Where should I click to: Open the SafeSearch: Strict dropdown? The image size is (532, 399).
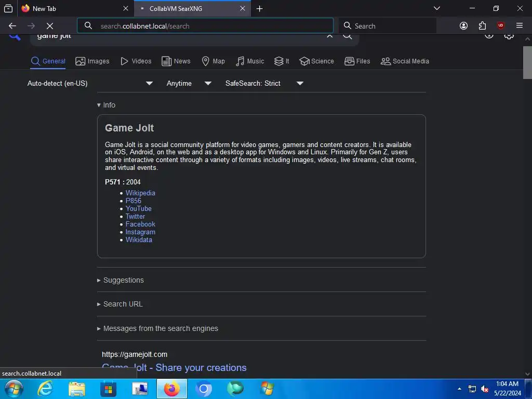point(264,83)
